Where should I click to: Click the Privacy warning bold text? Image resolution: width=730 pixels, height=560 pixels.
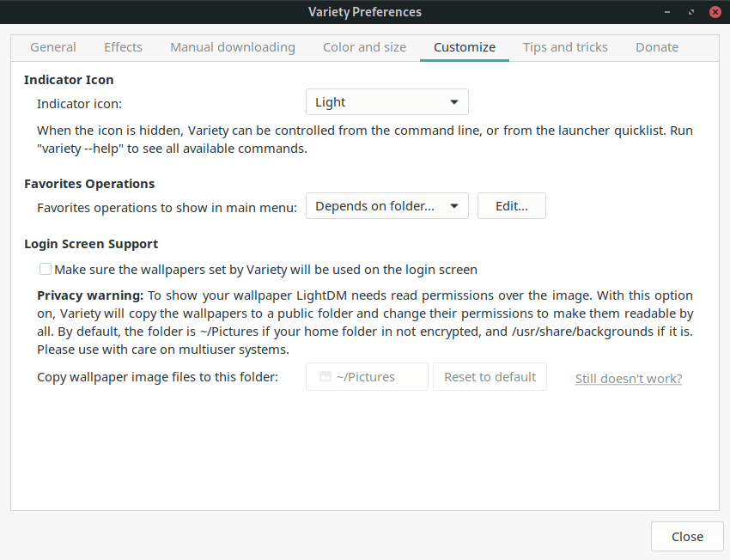tap(90, 295)
